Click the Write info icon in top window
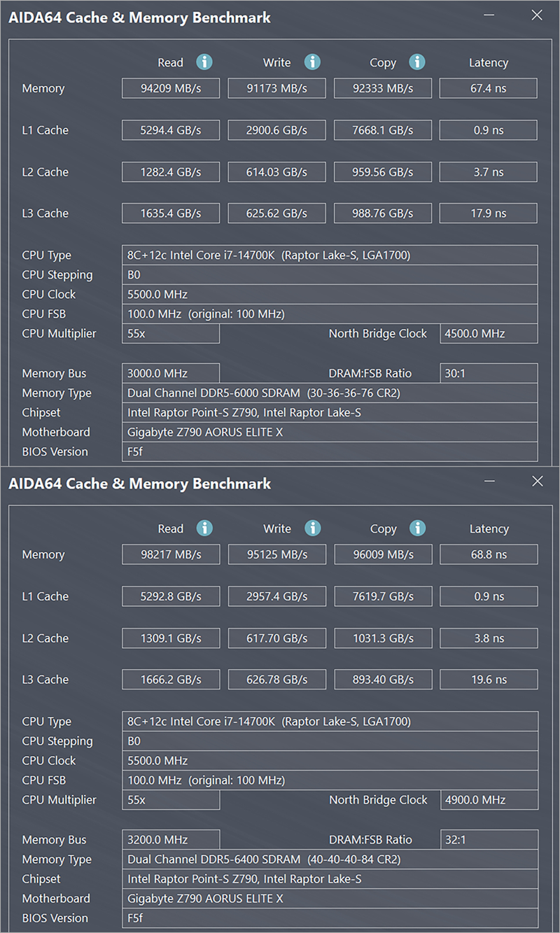560x933 pixels. 312,62
